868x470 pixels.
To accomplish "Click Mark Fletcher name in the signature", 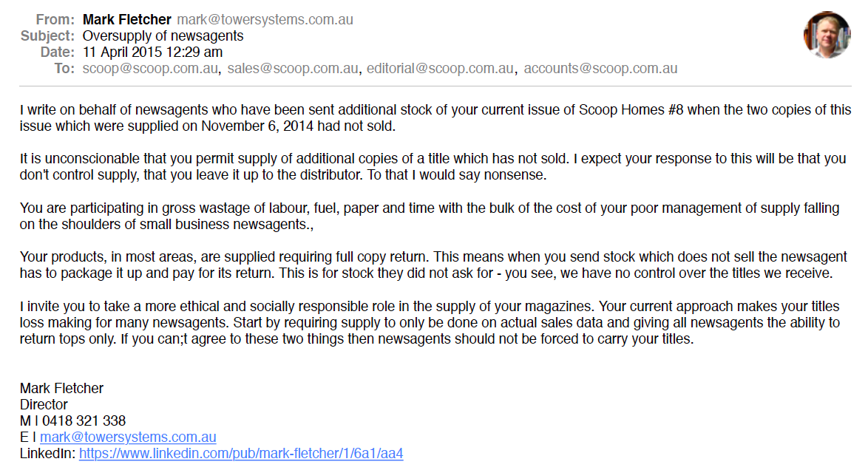I will [61, 388].
